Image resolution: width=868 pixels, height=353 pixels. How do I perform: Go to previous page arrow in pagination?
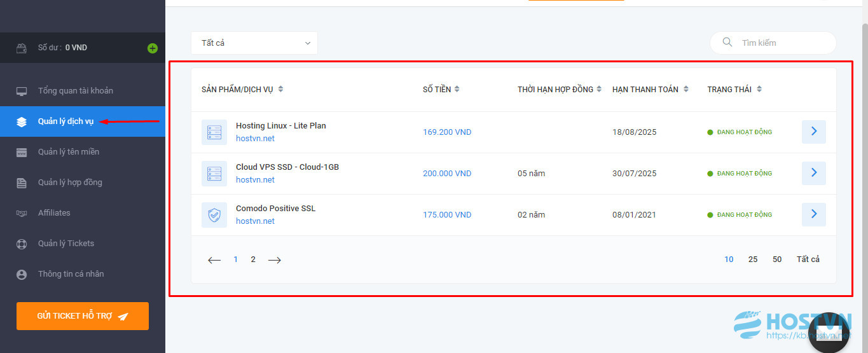pos(214,260)
